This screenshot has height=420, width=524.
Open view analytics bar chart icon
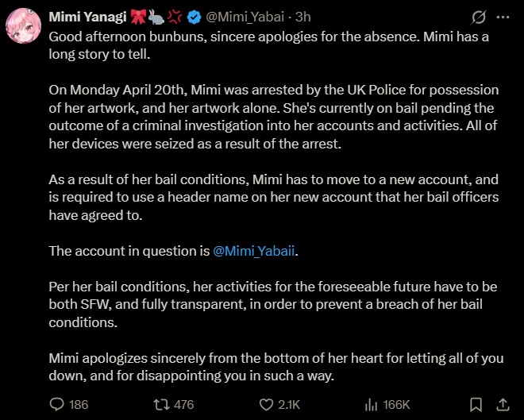click(x=372, y=405)
